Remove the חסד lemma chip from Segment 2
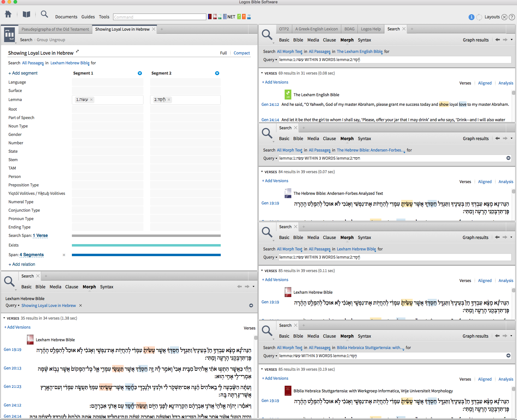The height and width of the screenshot is (420, 517). pos(169,100)
